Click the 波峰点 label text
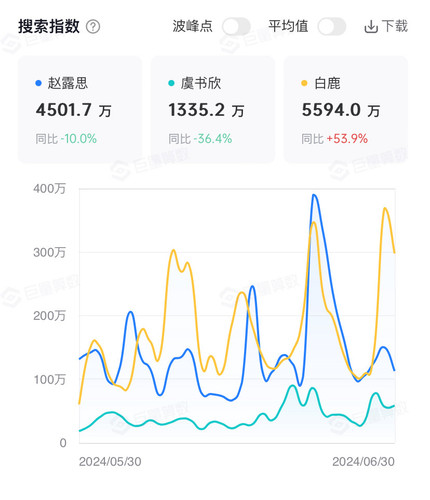The height and width of the screenshot is (500, 430). 193,26
